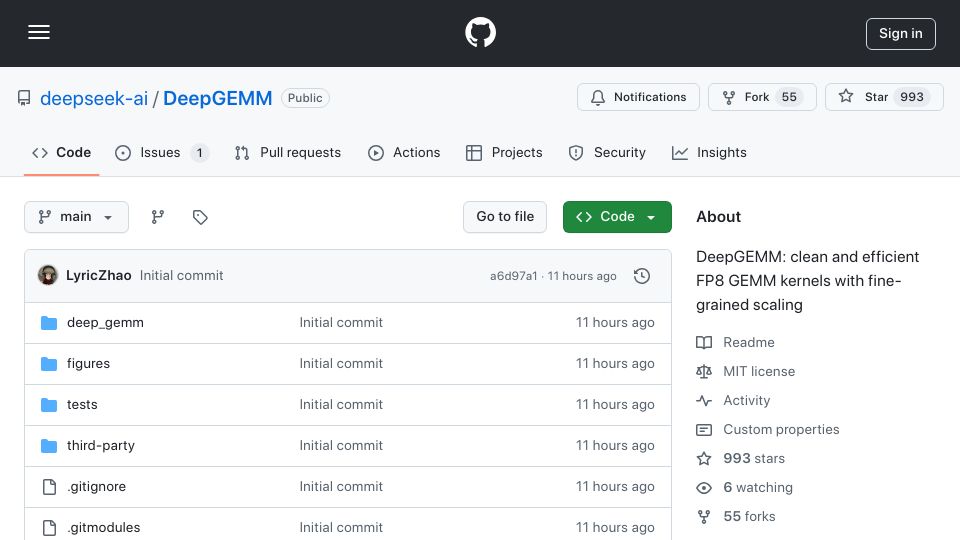
Task: Open LyricZhao's profile name link
Action: [99, 276]
